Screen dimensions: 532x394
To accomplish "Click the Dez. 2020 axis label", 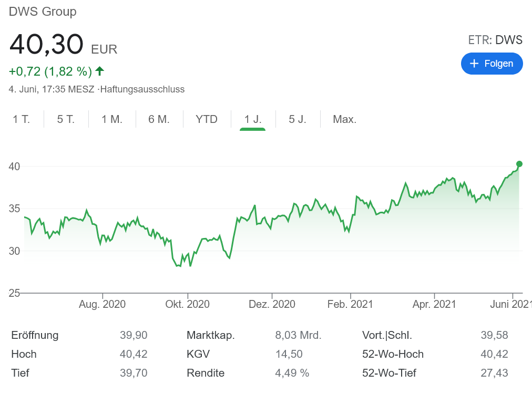I will [272, 304].
